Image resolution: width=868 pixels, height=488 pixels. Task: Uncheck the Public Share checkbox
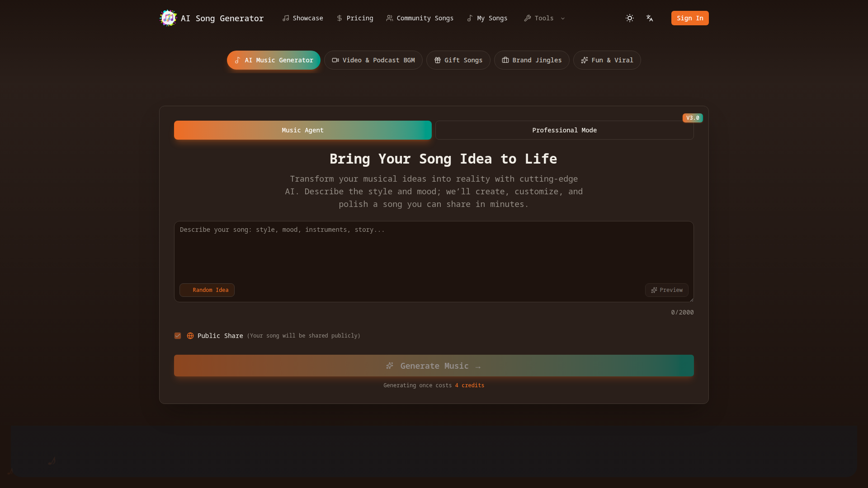tap(178, 336)
